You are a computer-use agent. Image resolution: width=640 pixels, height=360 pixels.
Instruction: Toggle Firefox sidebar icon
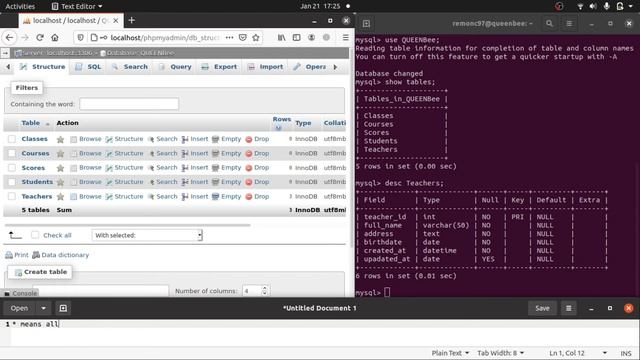click(297, 38)
